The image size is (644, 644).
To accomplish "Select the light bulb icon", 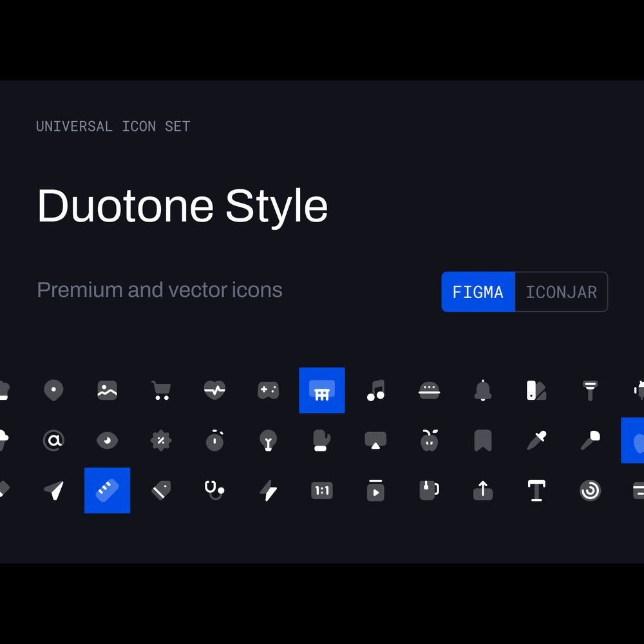I will (x=268, y=440).
